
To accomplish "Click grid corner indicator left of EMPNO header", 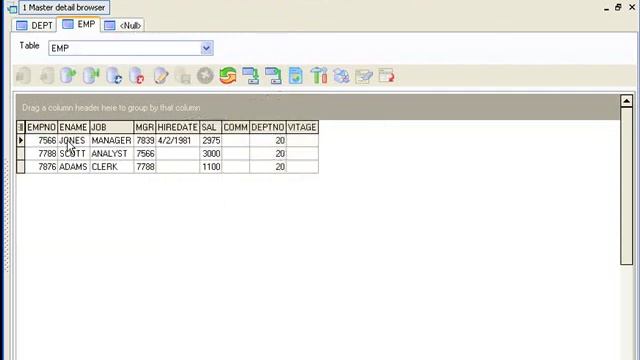I will [x=21, y=127].
